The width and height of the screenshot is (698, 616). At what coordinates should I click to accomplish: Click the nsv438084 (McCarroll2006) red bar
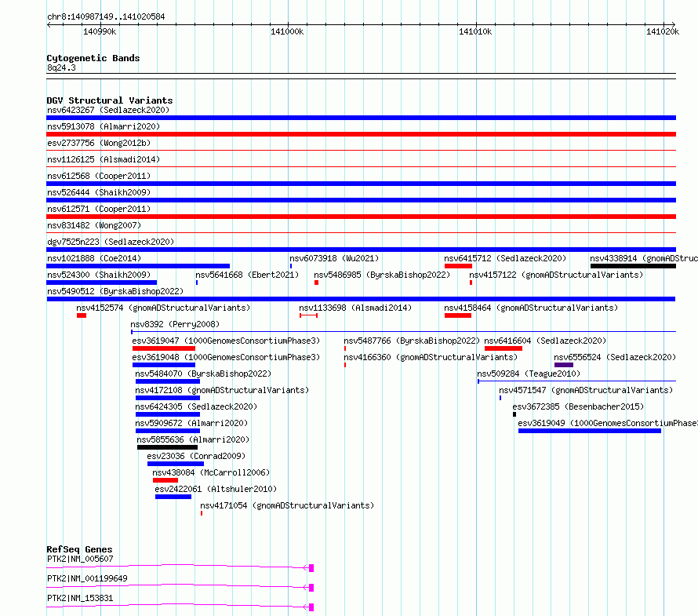[x=165, y=480]
